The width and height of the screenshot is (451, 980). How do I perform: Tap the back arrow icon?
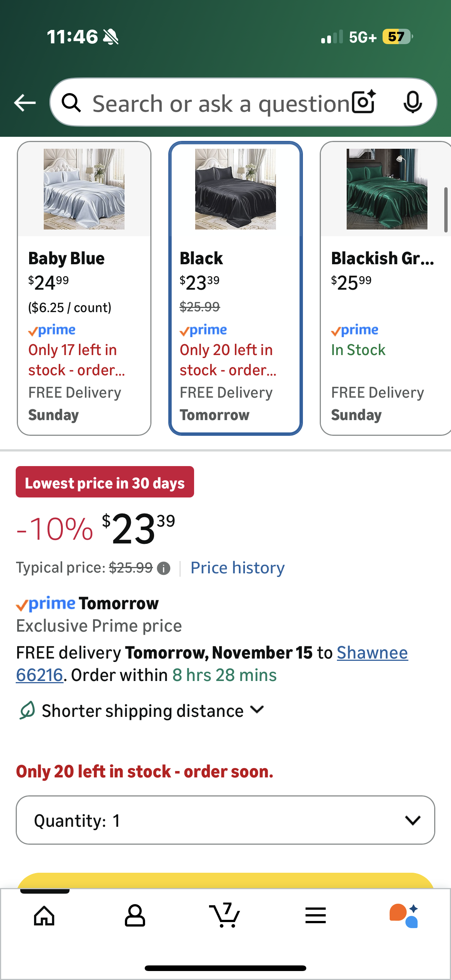(x=25, y=103)
